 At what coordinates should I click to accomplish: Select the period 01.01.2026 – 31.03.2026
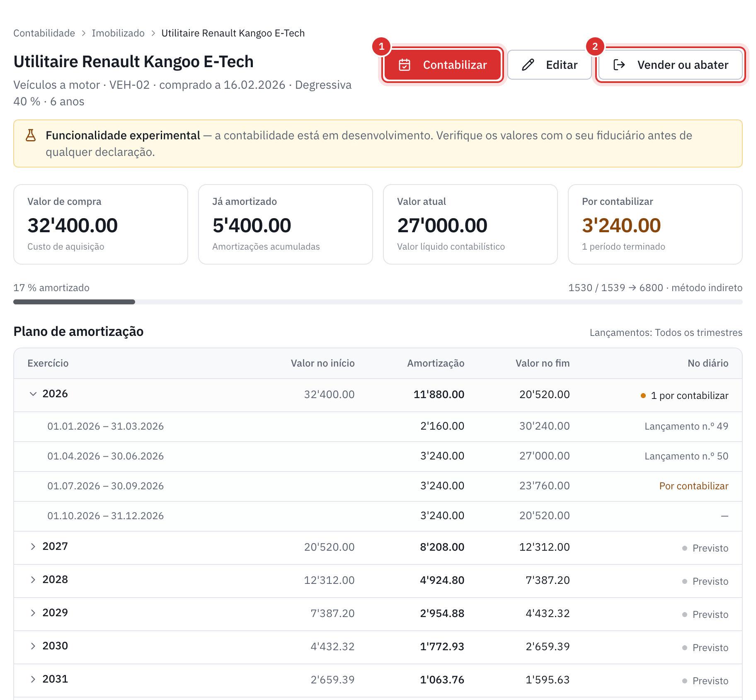[x=106, y=426]
